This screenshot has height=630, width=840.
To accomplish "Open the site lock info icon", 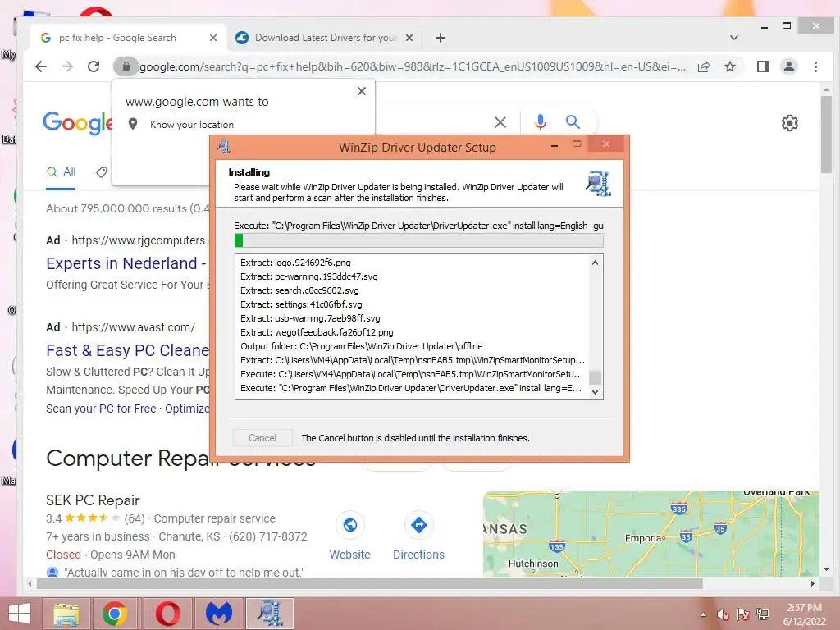I will [126, 66].
